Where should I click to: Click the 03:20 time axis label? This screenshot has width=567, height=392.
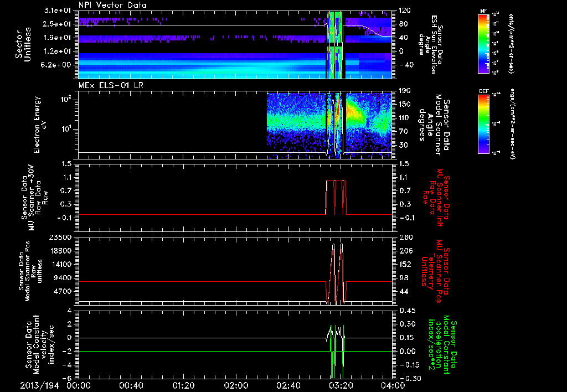341,385
